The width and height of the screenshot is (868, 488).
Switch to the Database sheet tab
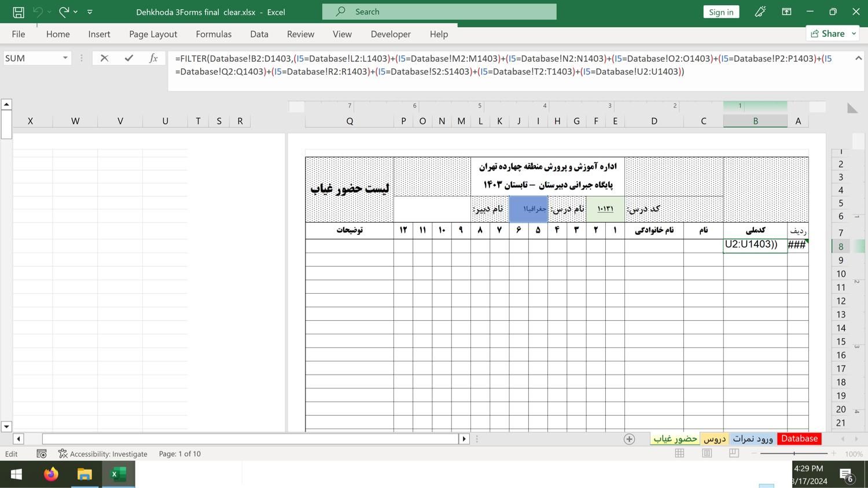pyautogui.click(x=799, y=439)
